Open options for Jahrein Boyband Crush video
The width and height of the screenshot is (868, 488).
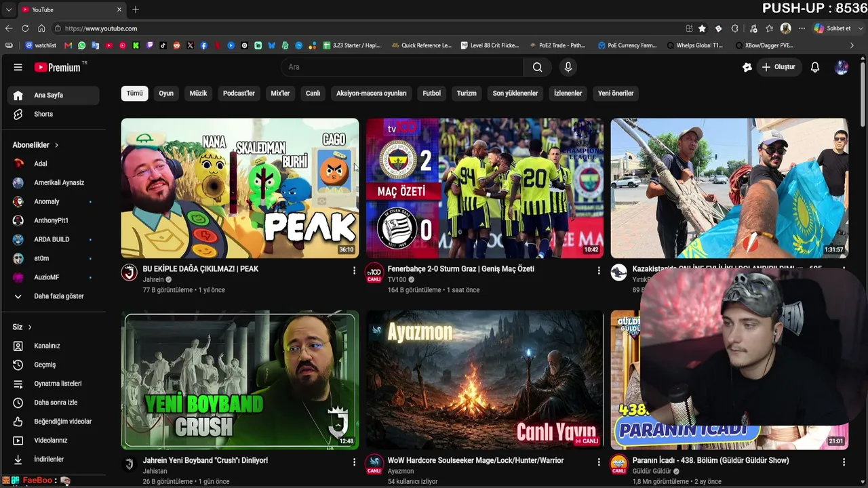pos(354,462)
